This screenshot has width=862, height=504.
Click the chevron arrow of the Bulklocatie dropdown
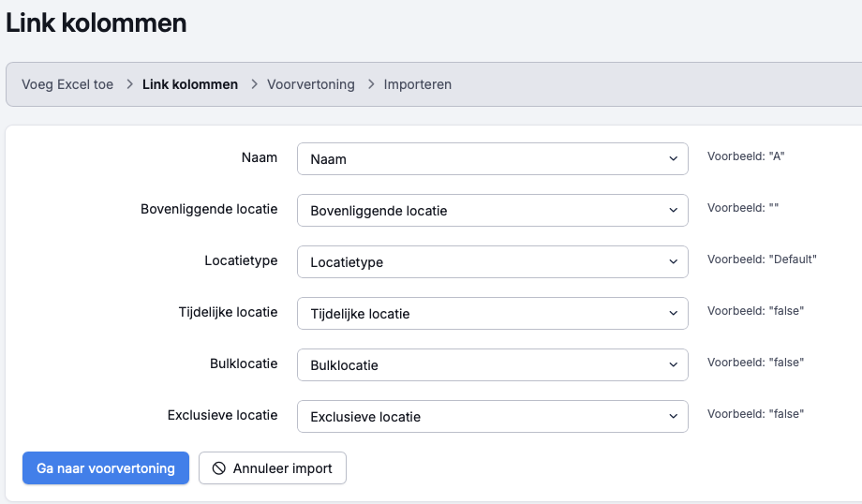[673, 365]
